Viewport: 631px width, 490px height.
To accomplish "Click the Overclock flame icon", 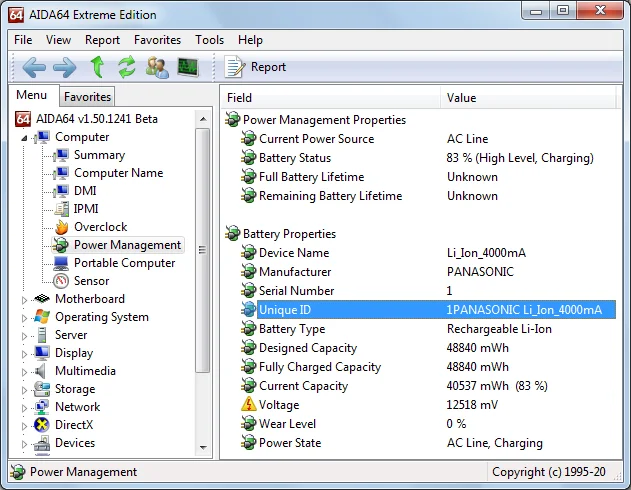I will (62, 227).
